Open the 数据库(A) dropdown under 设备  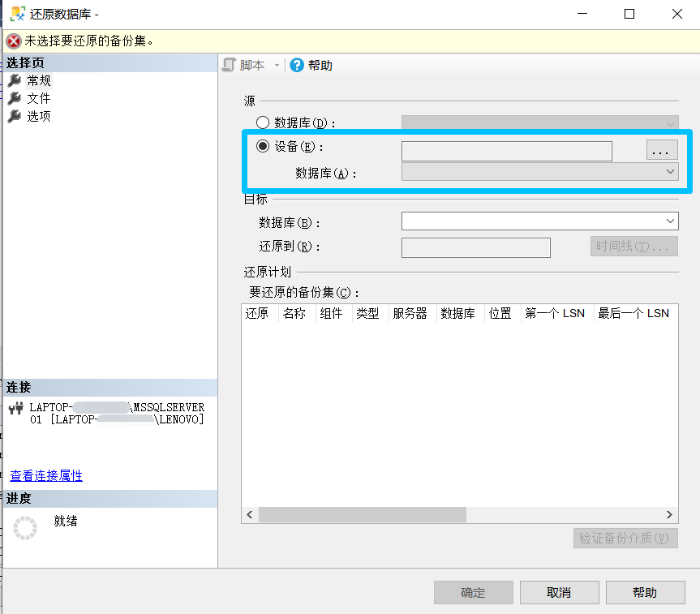click(x=670, y=171)
